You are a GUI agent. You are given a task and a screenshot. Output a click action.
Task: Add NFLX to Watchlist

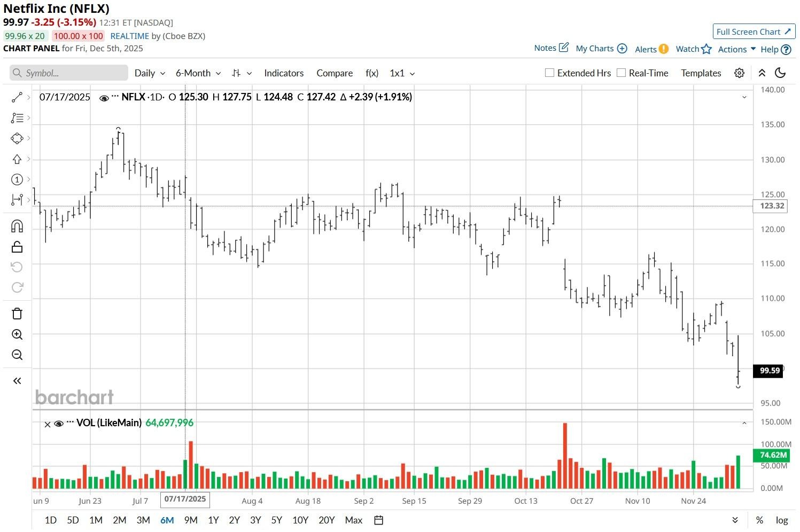point(694,49)
